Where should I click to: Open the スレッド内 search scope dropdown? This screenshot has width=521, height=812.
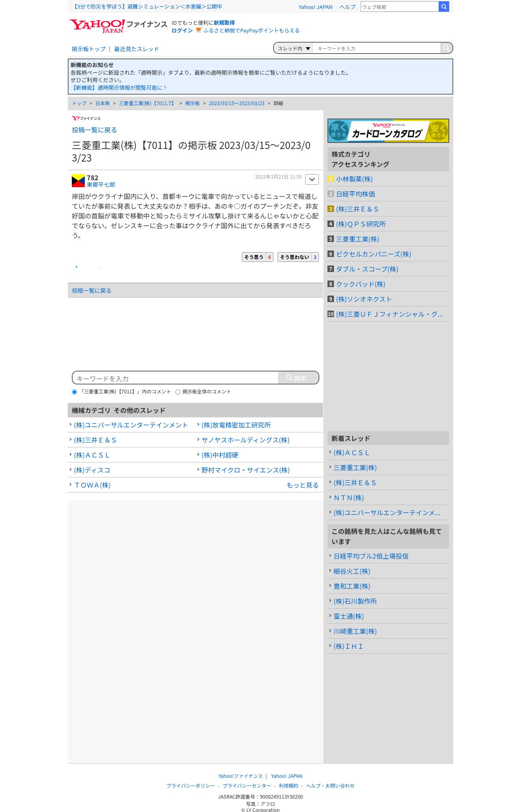(x=294, y=48)
